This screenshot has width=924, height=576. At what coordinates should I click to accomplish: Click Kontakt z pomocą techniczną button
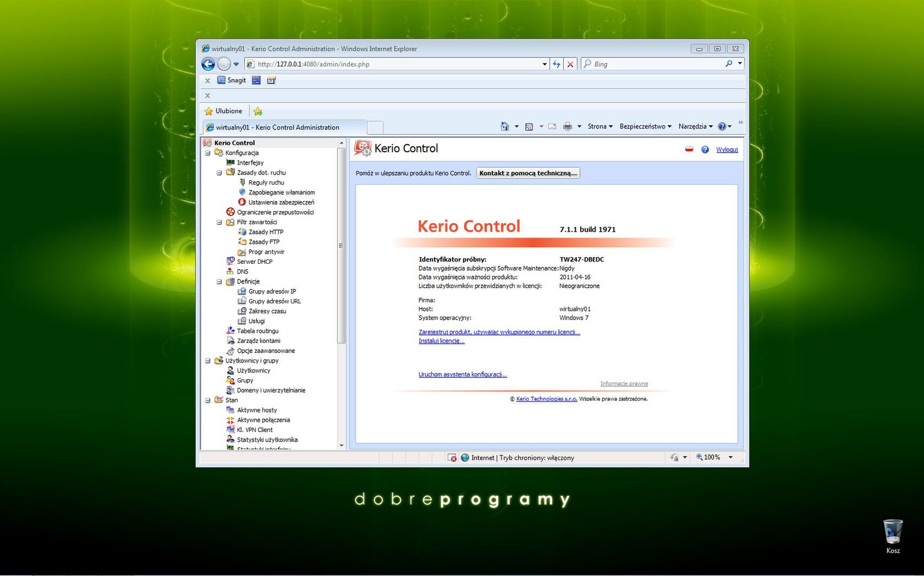pyautogui.click(x=528, y=173)
